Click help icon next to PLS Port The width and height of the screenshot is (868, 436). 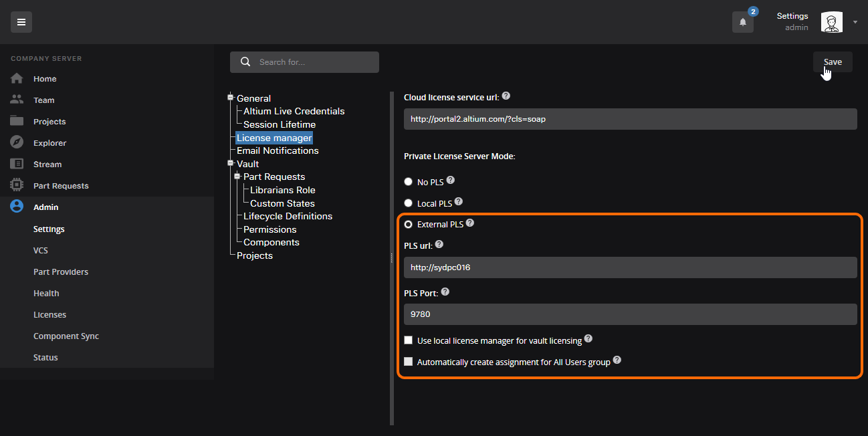(445, 292)
